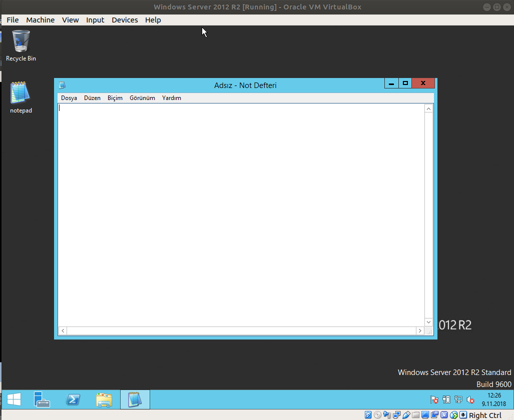Click the shared folders indicator icon

pyautogui.click(x=416, y=415)
